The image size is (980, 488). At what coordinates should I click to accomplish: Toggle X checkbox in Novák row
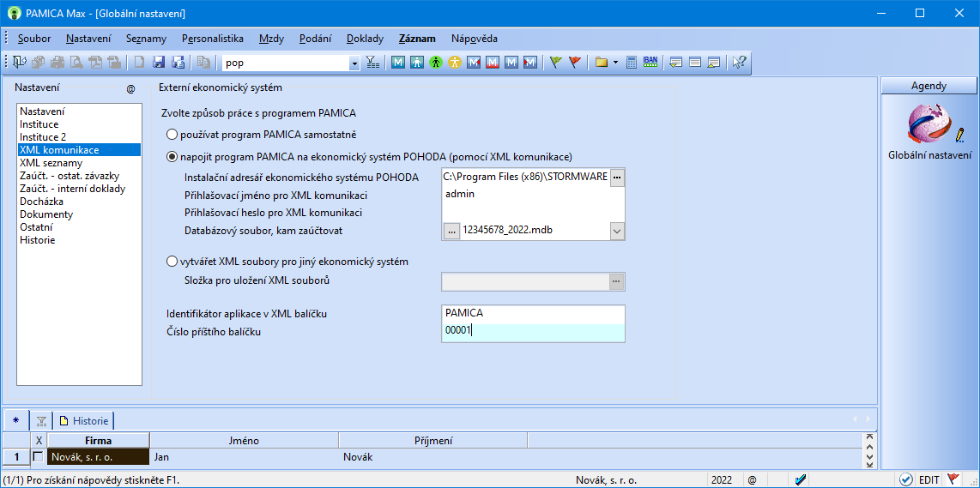[x=38, y=457]
